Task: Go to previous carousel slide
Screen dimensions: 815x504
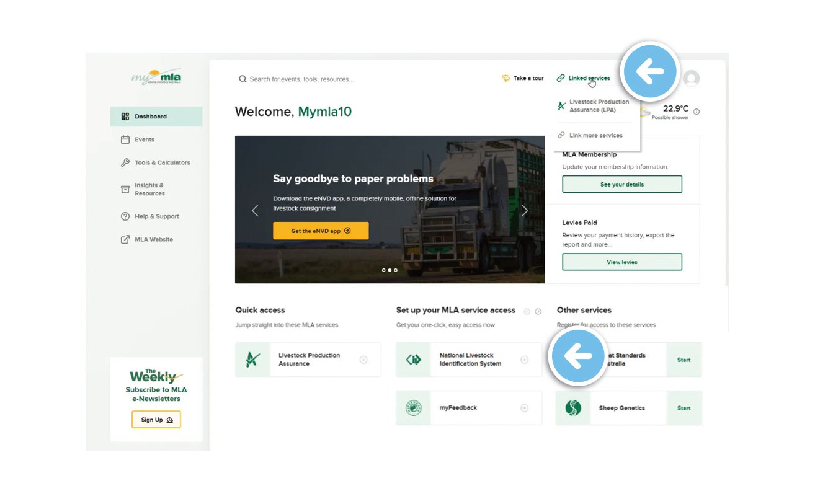Action: (x=255, y=211)
